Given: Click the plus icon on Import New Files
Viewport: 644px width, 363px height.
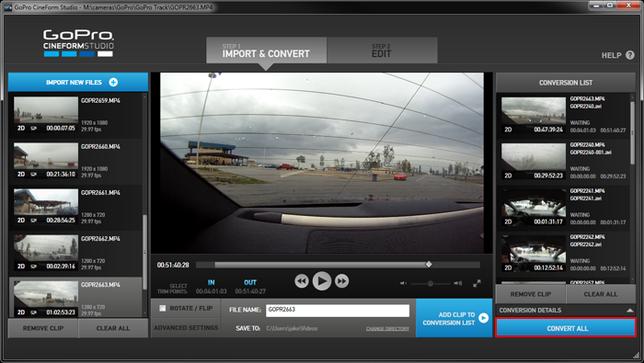Looking at the screenshot, I should (x=113, y=82).
